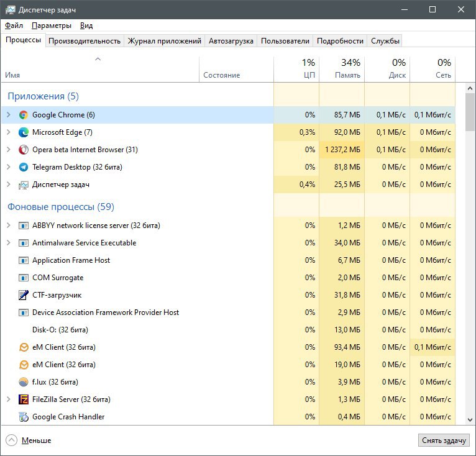Click the Antimalware Service Executable icon
This screenshot has width=476, height=456.
tap(24, 243)
